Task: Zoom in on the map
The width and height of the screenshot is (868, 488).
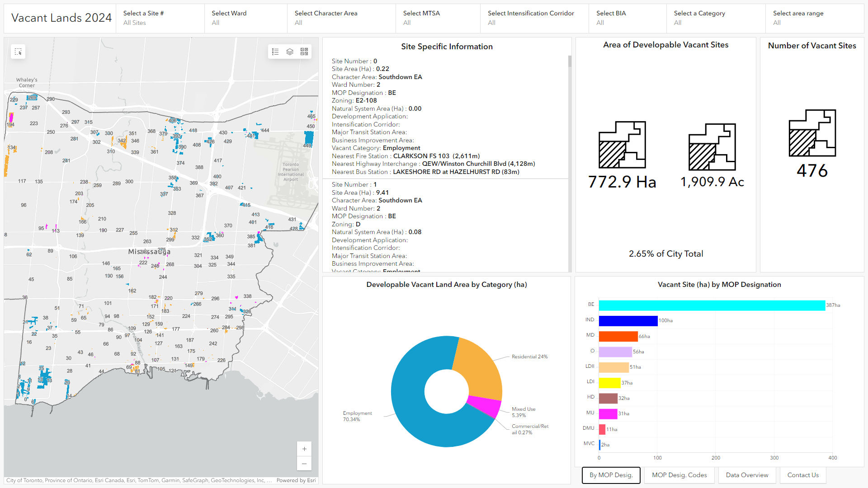Action: pyautogui.click(x=304, y=449)
